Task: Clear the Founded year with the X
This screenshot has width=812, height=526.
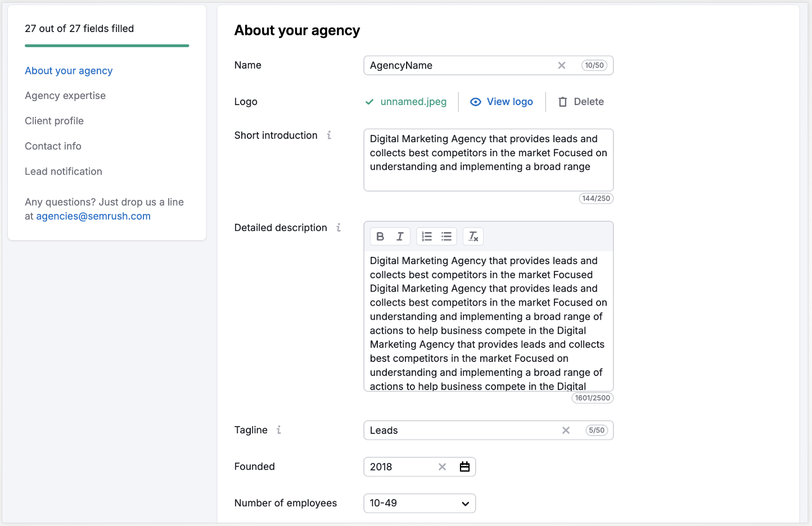Action: [443, 466]
